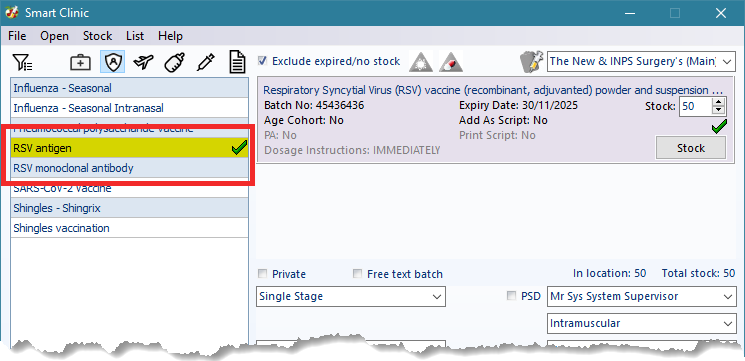Open Mr Sys System Supervisor dropdown
The image size is (745, 361).
click(x=641, y=296)
